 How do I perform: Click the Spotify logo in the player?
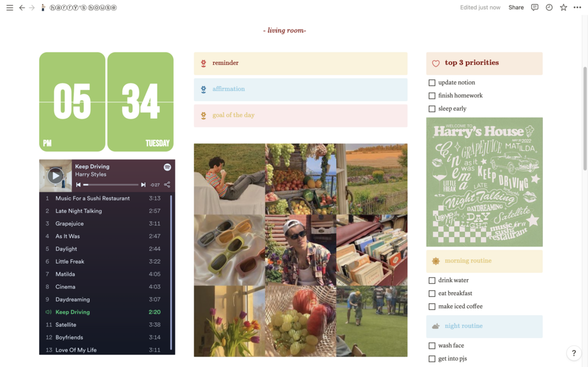tap(167, 167)
